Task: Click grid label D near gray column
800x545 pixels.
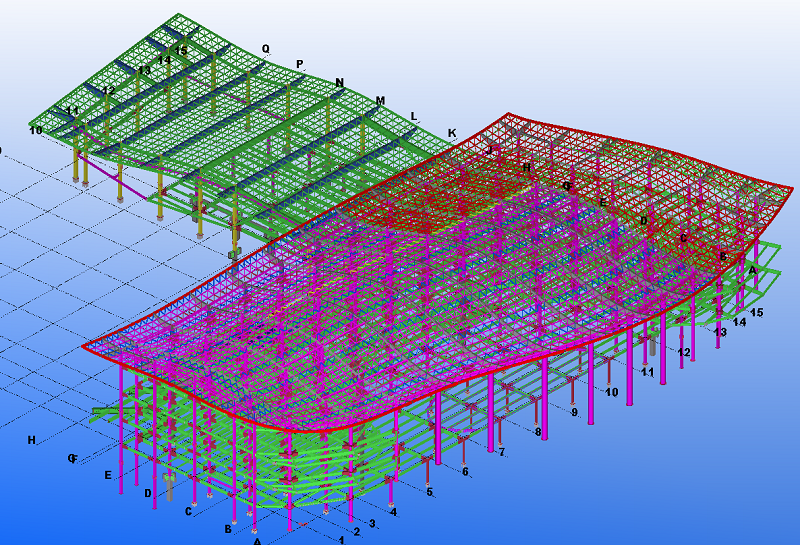Action: pos(148,493)
